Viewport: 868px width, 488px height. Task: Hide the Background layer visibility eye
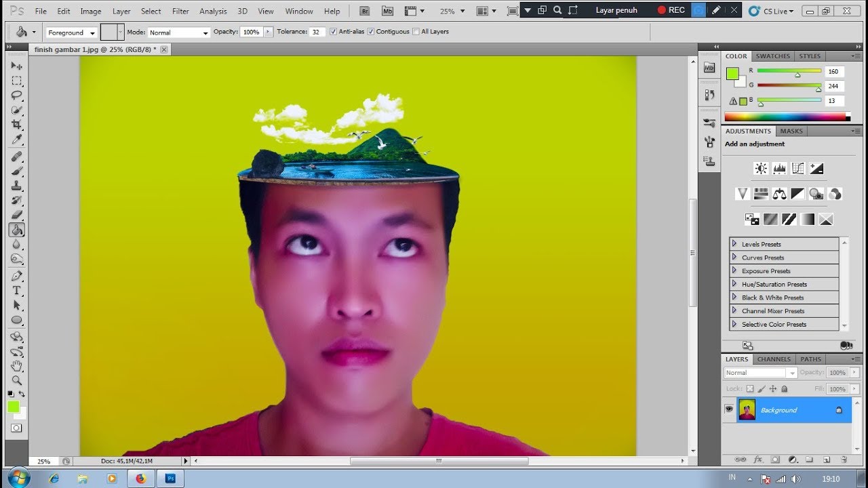point(729,409)
